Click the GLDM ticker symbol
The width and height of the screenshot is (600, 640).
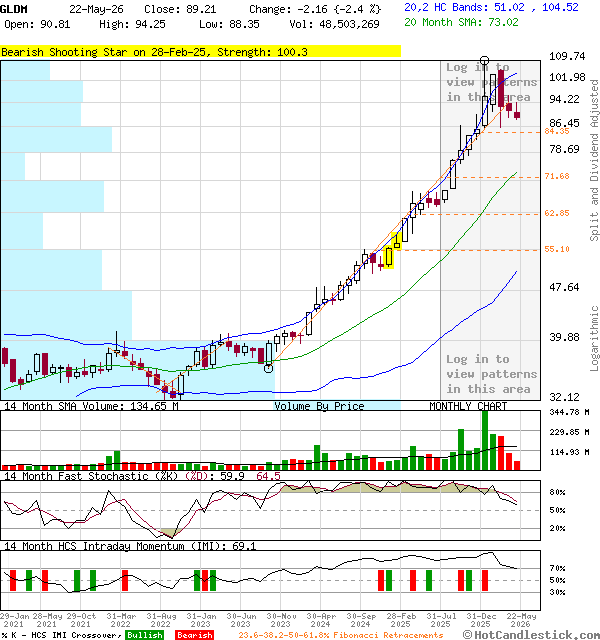[14, 9]
